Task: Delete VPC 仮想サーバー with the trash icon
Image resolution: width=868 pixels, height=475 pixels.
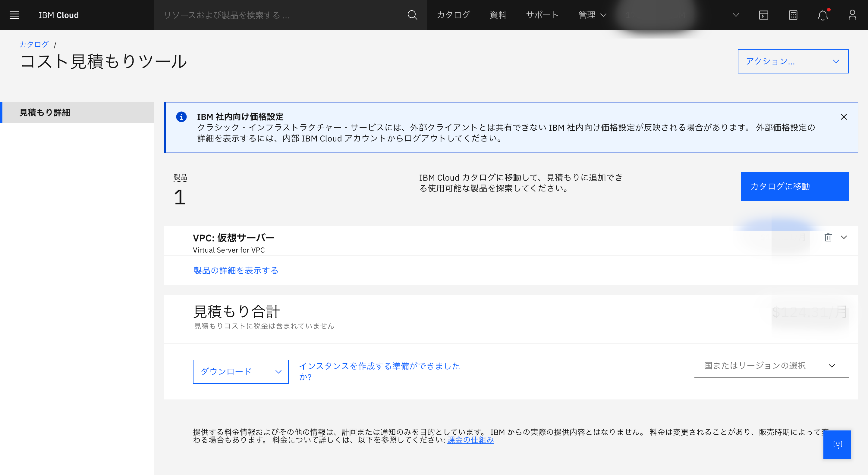Action: 828,237
